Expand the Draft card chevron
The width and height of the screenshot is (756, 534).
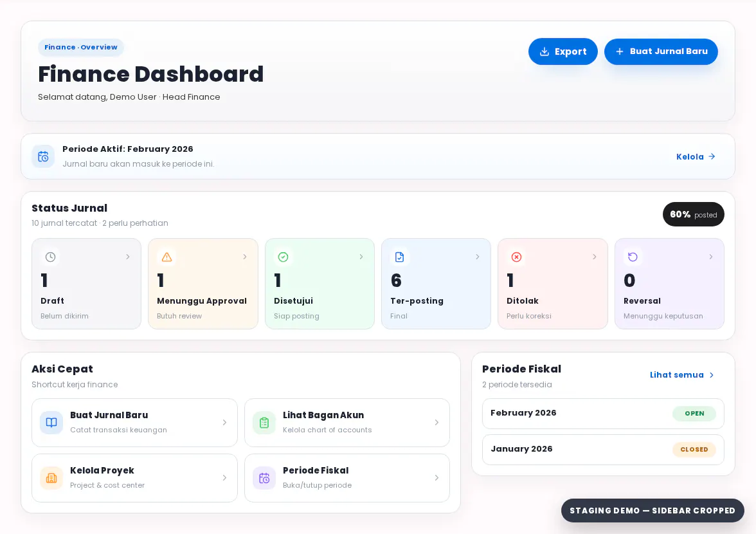(128, 257)
